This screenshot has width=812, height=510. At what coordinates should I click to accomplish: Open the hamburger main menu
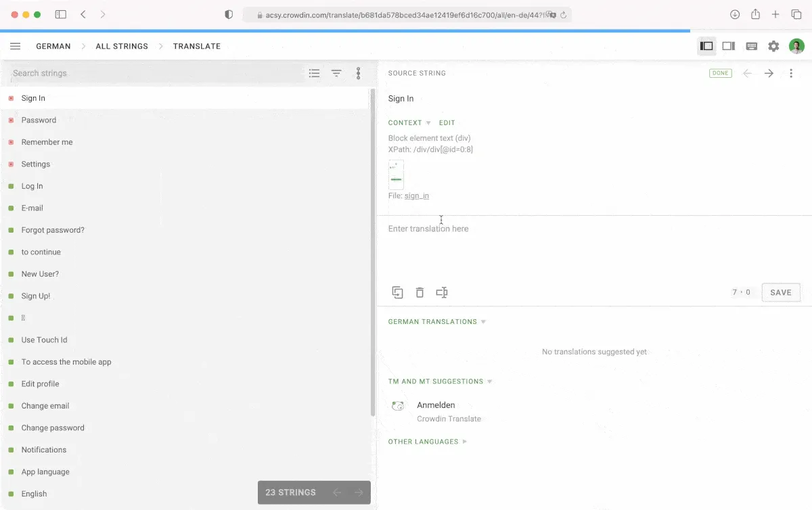coord(16,46)
